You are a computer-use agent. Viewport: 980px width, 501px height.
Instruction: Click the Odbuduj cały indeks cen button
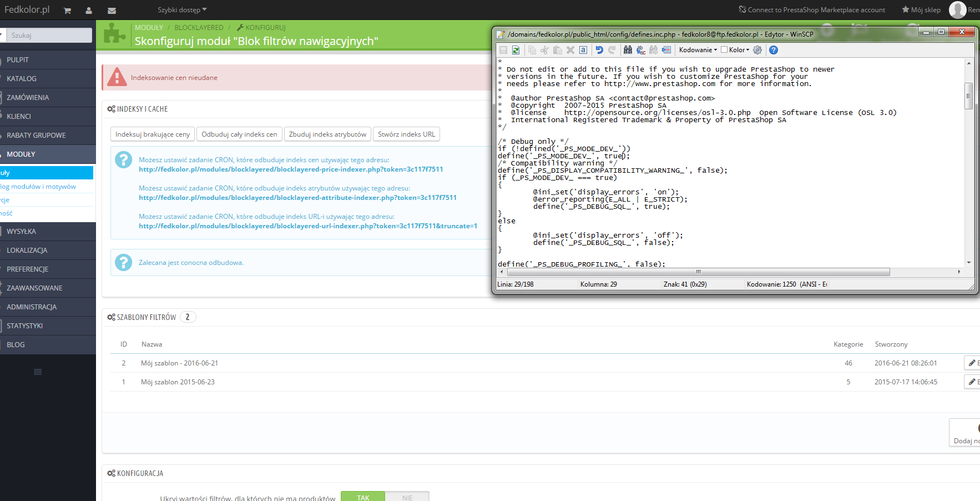[239, 134]
